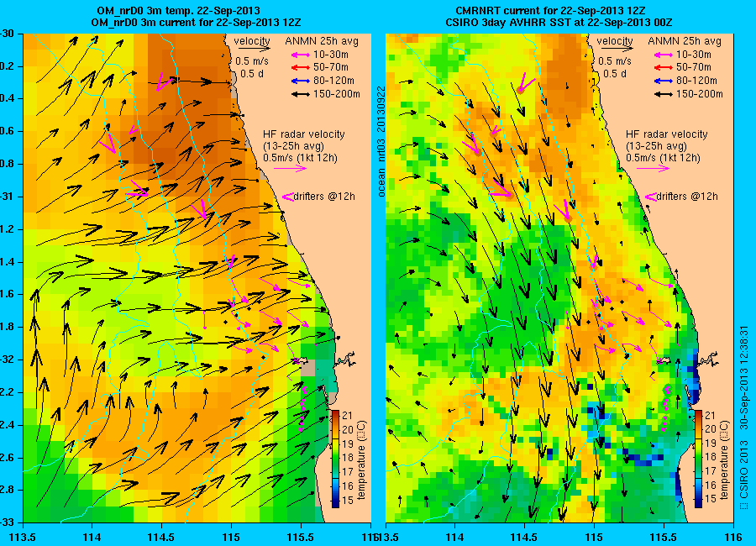Click longitude tick '114.5' on CMRNRT panel axis

[524, 537]
